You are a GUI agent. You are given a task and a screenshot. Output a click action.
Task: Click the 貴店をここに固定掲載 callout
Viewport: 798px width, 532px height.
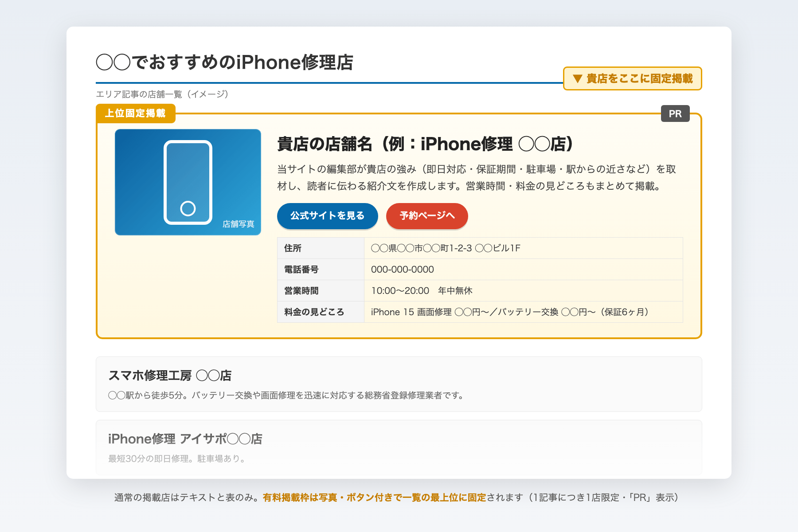coord(632,78)
